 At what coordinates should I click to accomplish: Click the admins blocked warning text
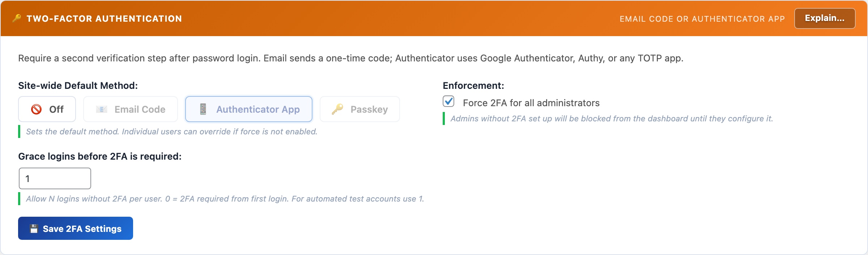click(611, 118)
